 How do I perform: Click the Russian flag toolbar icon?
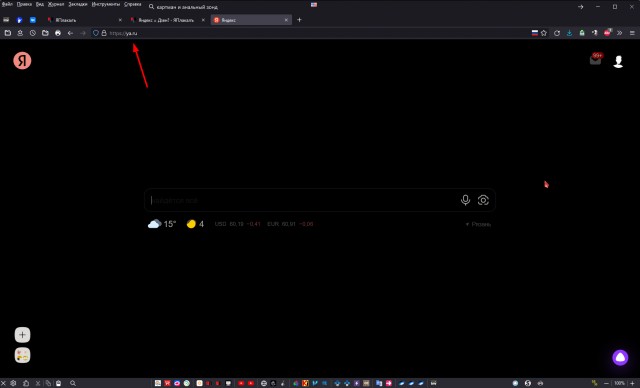click(535, 33)
